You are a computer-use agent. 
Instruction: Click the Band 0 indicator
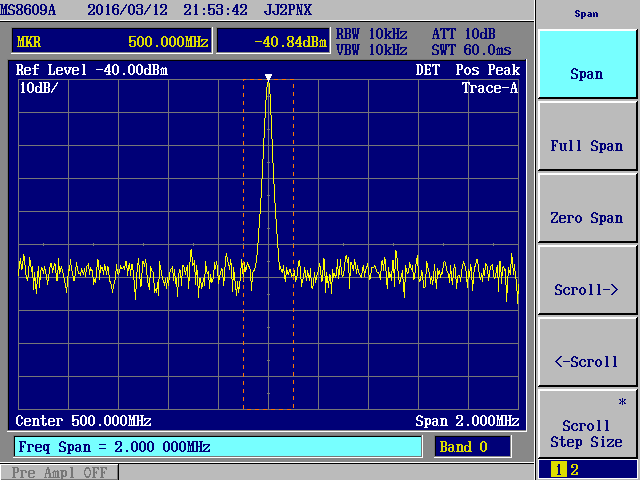pos(472,447)
